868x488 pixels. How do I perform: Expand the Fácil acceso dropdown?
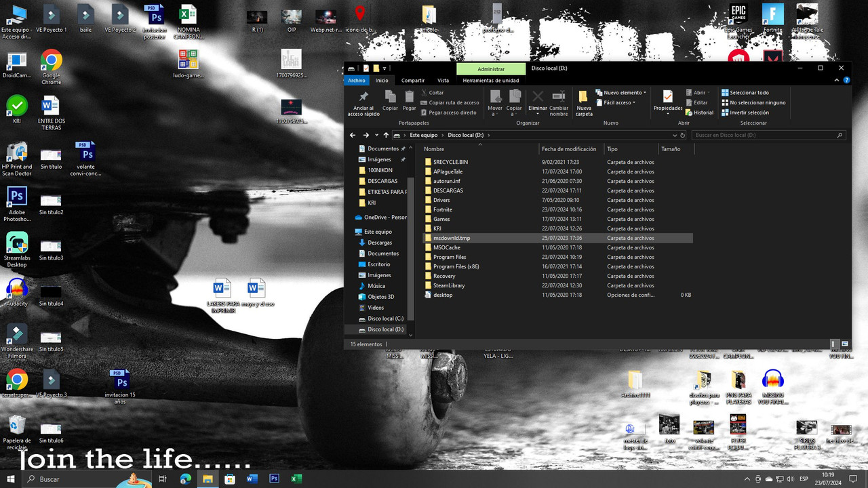click(x=615, y=102)
